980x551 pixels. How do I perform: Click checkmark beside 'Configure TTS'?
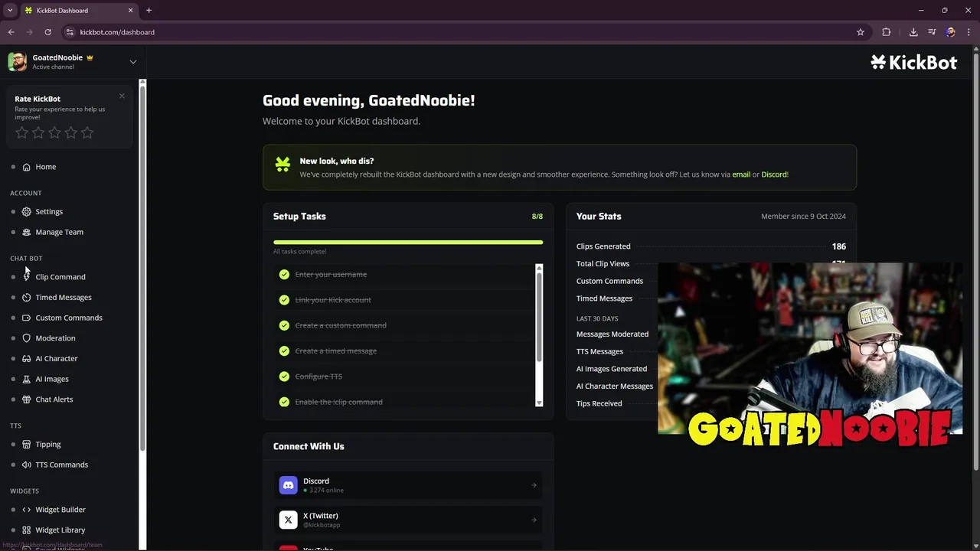tap(284, 377)
